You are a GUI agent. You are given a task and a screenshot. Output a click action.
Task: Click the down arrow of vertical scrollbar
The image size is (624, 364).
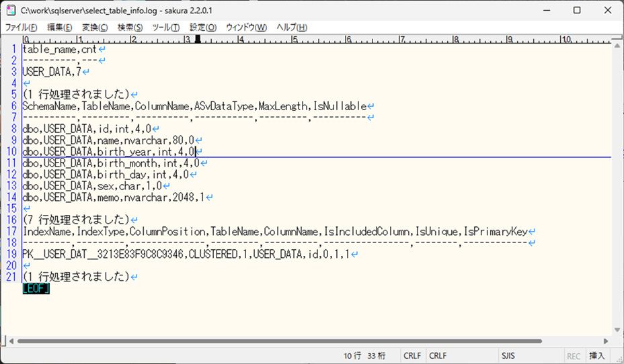click(617, 330)
